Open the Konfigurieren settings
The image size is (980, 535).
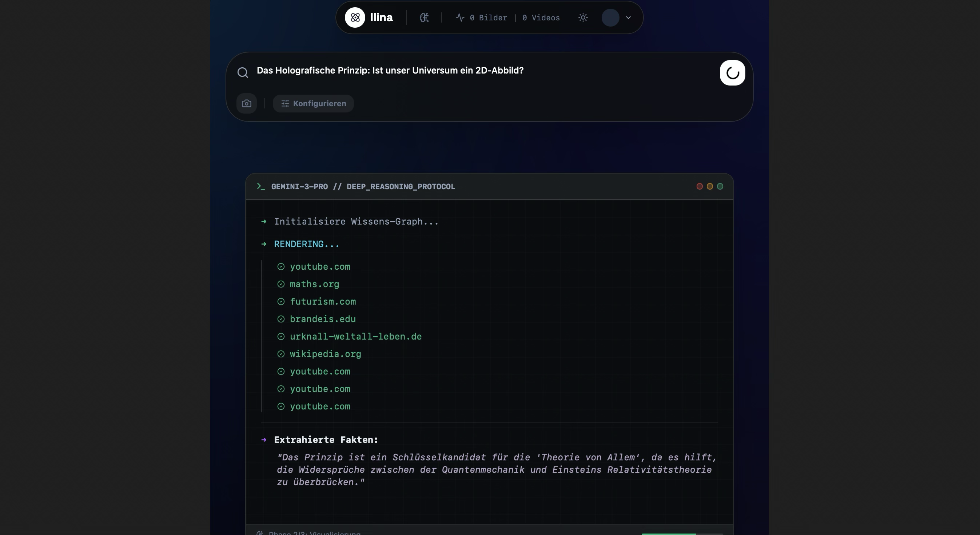[x=314, y=103]
